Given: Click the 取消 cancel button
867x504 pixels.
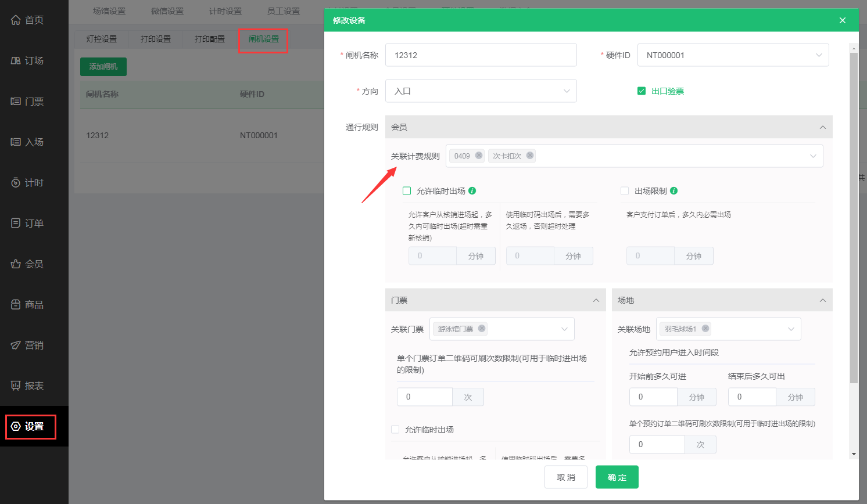Looking at the screenshot, I should pos(566,477).
